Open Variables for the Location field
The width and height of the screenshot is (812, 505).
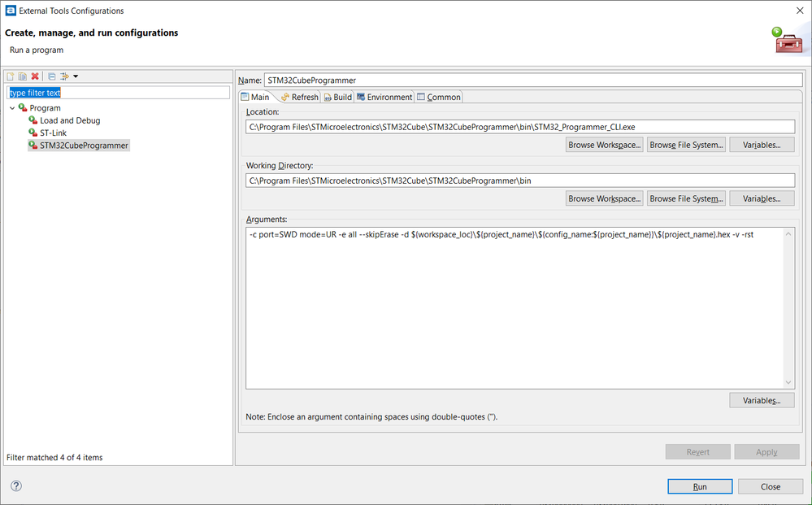point(762,145)
